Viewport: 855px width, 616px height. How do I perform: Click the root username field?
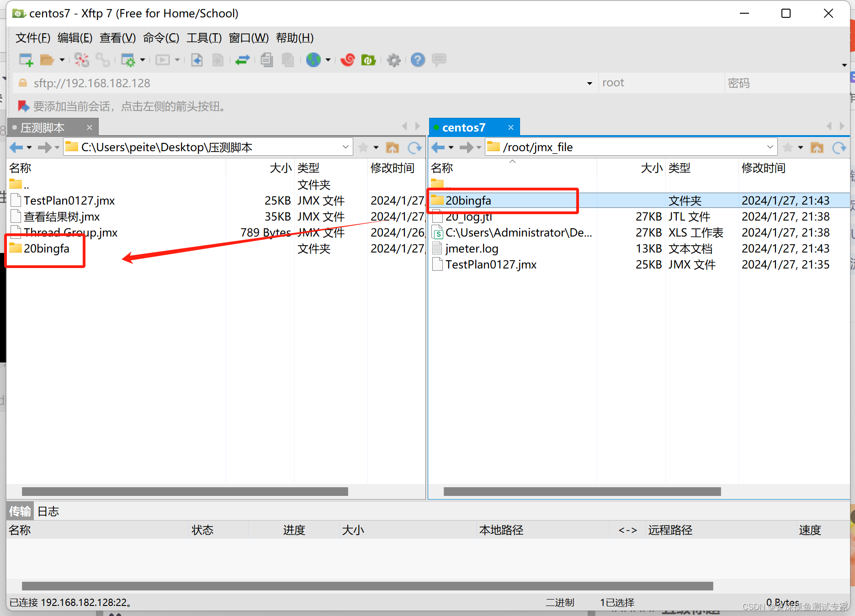coord(661,83)
